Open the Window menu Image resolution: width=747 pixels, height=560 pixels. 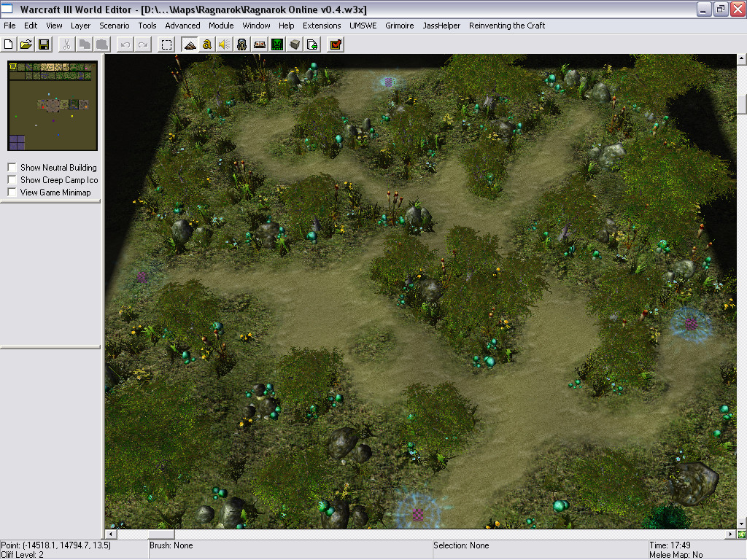tap(256, 26)
